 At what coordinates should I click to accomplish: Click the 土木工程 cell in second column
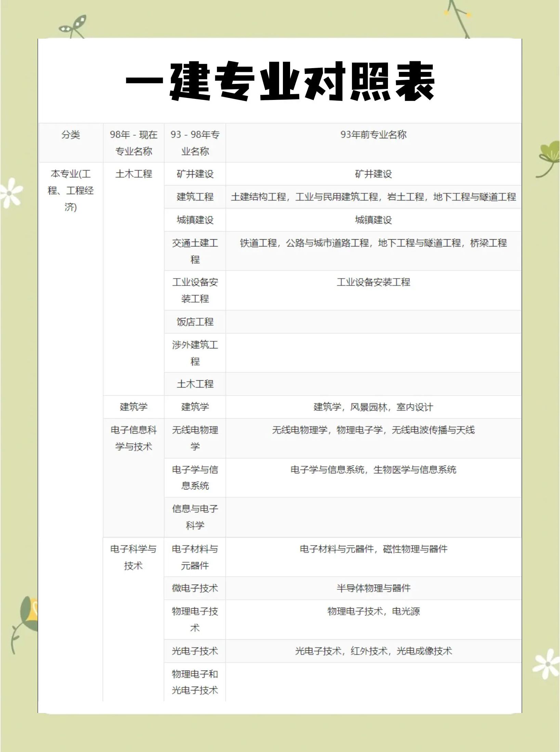pyautogui.click(x=133, y=174)
